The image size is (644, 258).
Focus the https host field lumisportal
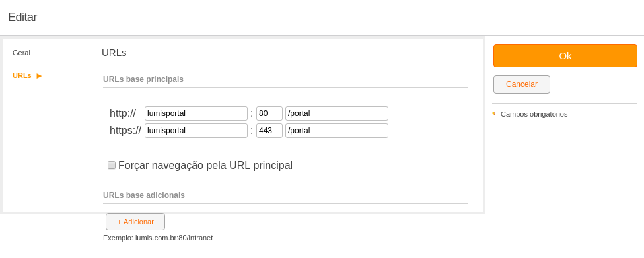pos(196,131)
